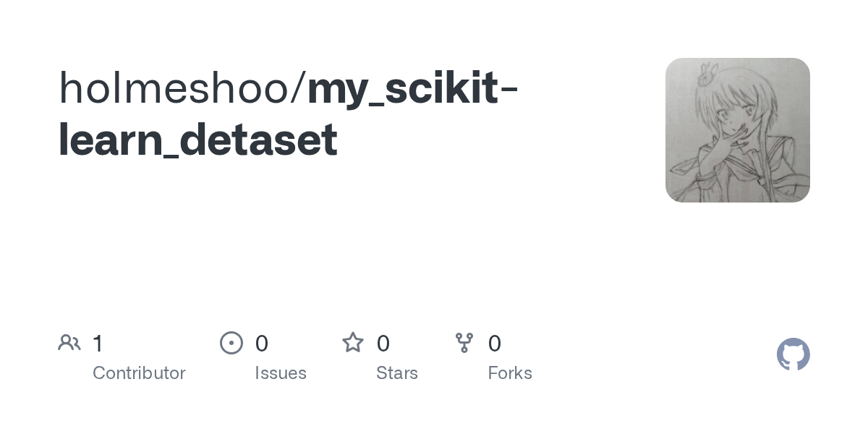Click the owner name holmeshoo
This screenshot has width=868, height=434.
pyautogui.click(x=174, y=88)
